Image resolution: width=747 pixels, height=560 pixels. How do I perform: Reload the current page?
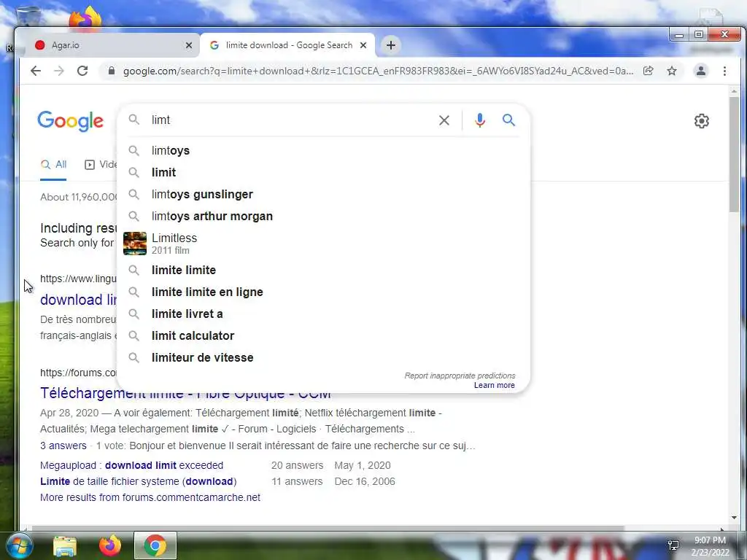point(82,71)
